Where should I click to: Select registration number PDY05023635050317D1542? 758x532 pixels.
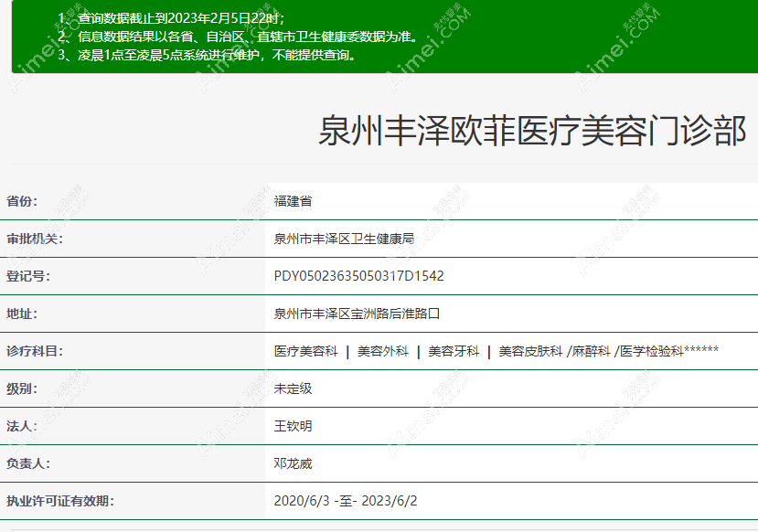[358, 276]
